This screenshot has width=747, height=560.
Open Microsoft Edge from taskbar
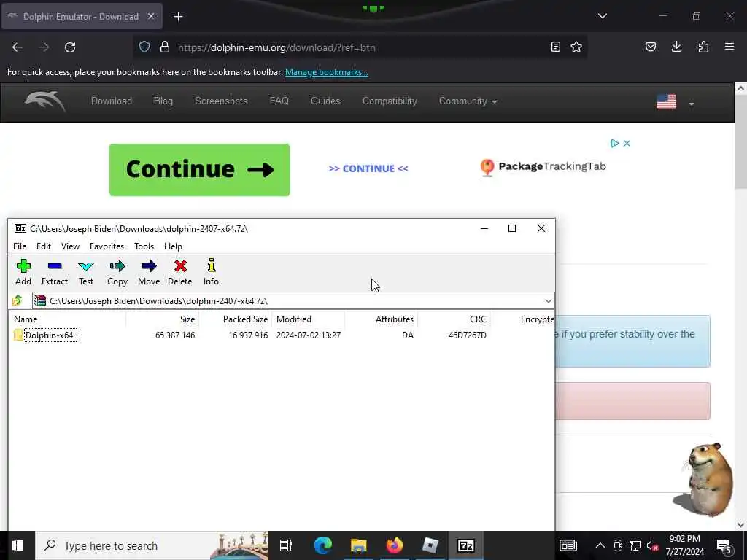[x=323, y=545]
